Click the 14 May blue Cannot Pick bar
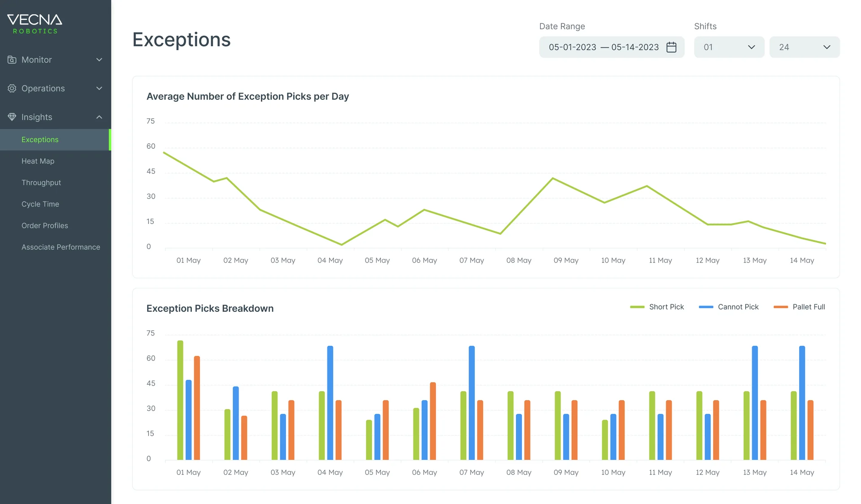Screen dimensions: 861x504 click(x=802, y=403)
